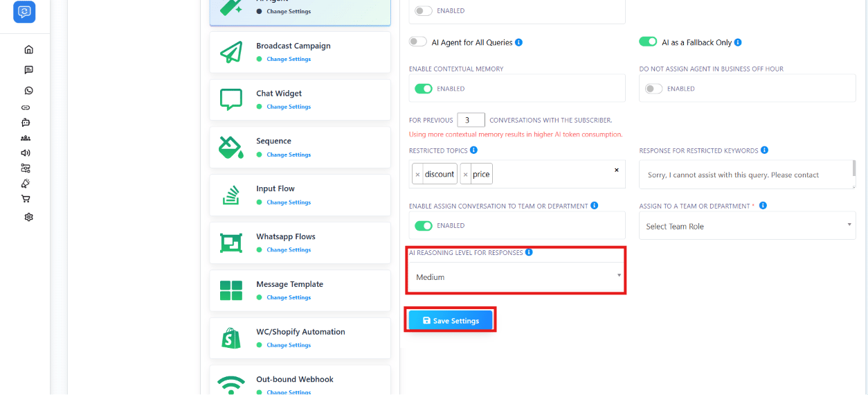Click the previous conversations number field
Screen dimensions: 868x395
471,120
